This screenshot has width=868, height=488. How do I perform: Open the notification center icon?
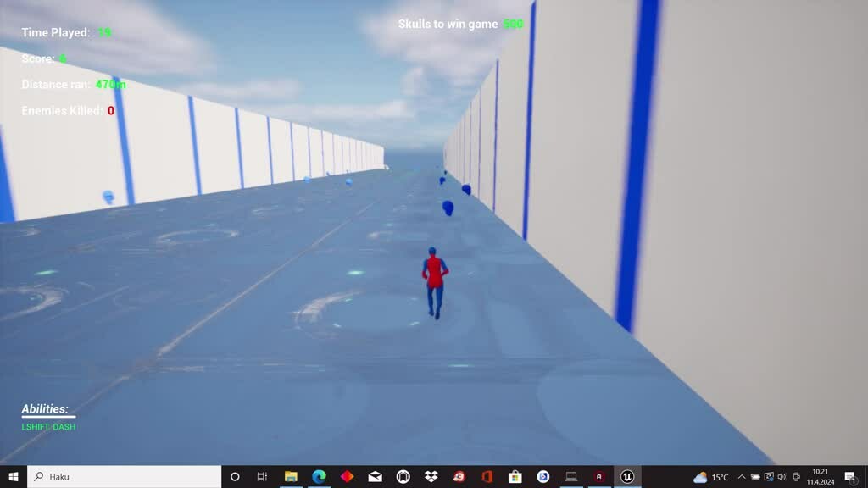pyautogui.click(x=850, y=477)
